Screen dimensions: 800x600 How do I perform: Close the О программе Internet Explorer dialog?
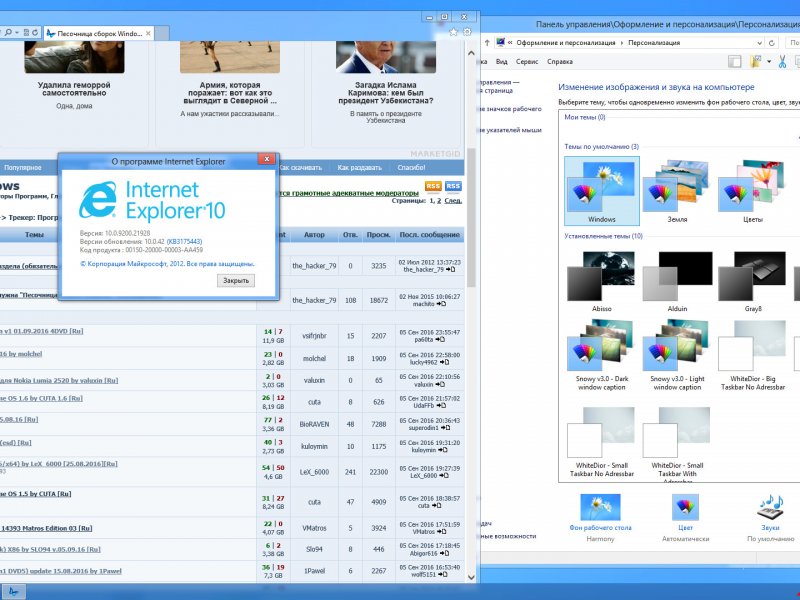tap(266, 159)
